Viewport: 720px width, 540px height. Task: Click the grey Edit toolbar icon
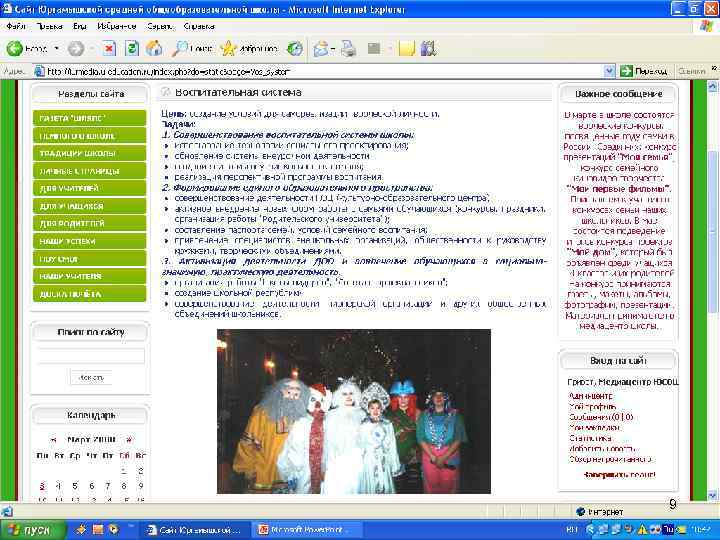tap(374, 48)
